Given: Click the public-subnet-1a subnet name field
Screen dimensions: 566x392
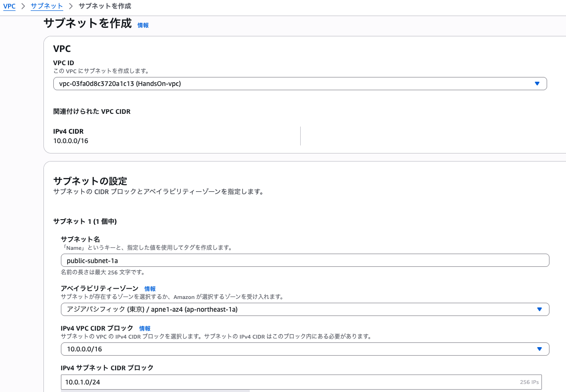Looking at the screenshot, I should (305, 260).
